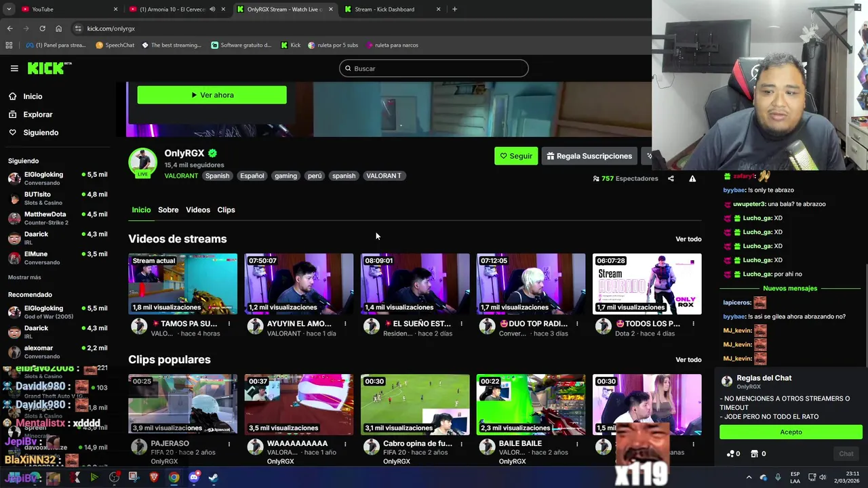Report the stream via the warning icon
The width and height of the screenshot is (868, 488).
pyautogui.click(x=692, y=179)
